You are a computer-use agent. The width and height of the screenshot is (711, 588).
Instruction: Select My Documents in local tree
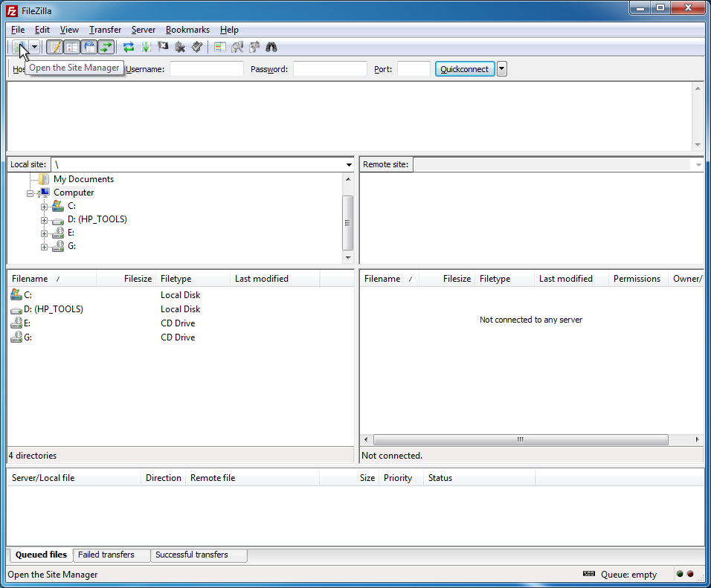click(x=83, y=179)
